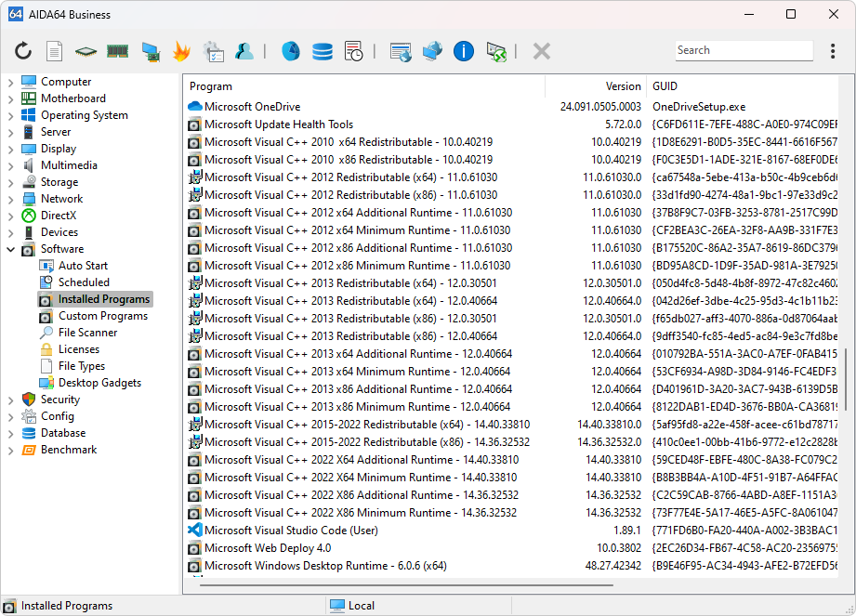Click the CPU chip toolbar icon
856x616 pixels.
tap(86, 51)
